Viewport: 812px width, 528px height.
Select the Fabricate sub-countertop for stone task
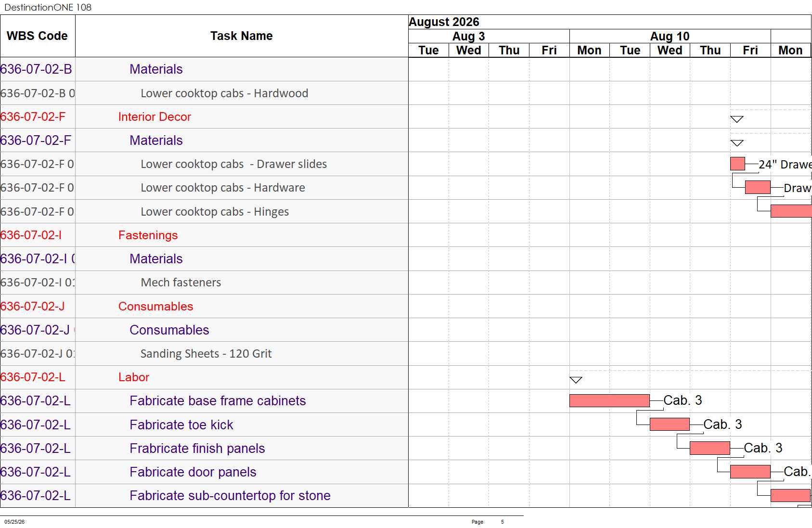point(230,496)
